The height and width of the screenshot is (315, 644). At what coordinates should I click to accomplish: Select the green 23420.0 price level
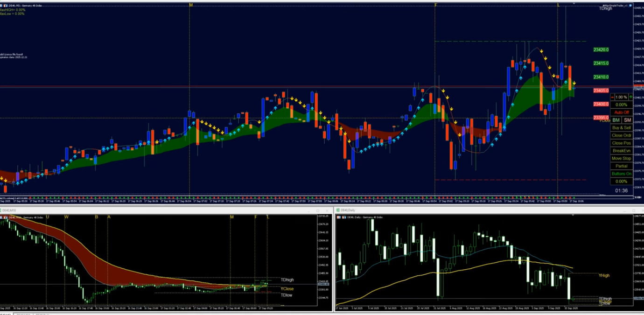[x=601, y=49]
